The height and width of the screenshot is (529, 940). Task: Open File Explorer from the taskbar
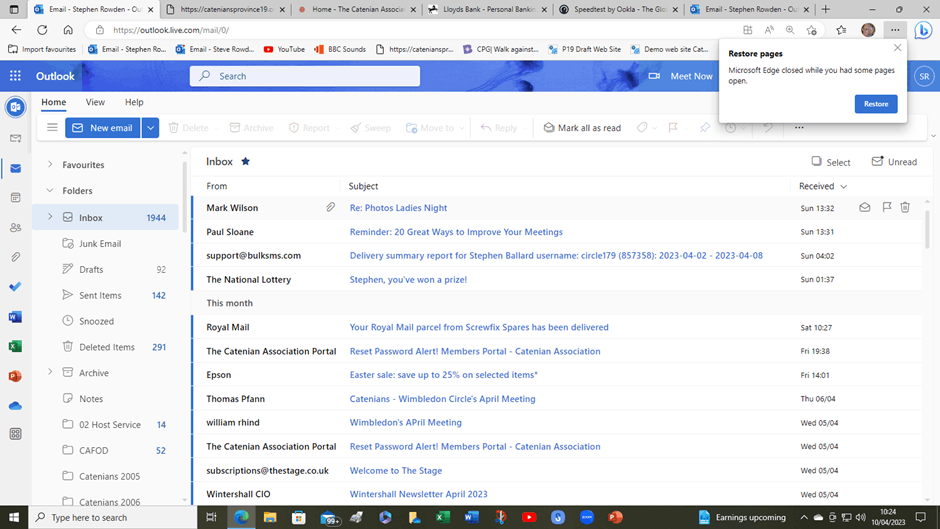[x=270, y=517]
